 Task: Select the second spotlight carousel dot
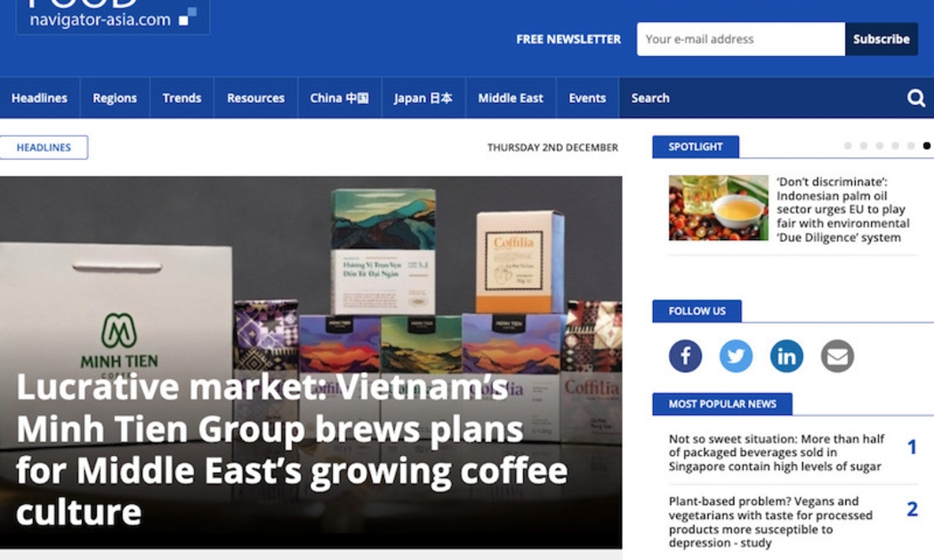[x=863, y=146]
